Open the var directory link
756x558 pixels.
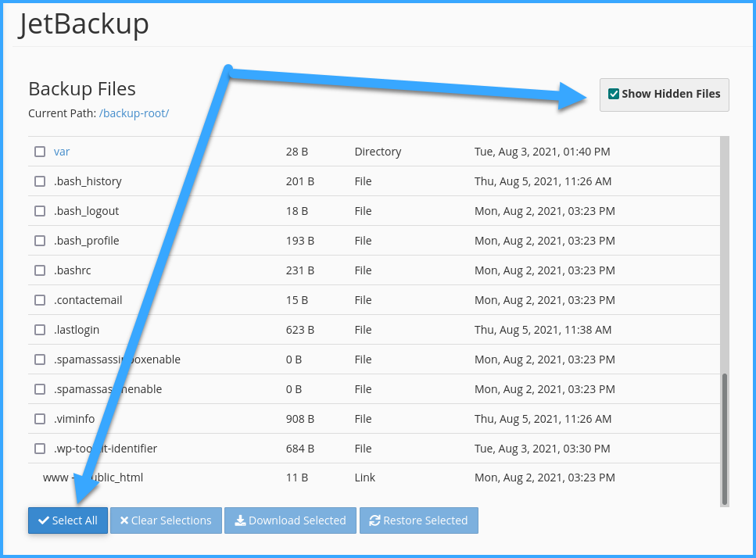[x=62, y=152]
